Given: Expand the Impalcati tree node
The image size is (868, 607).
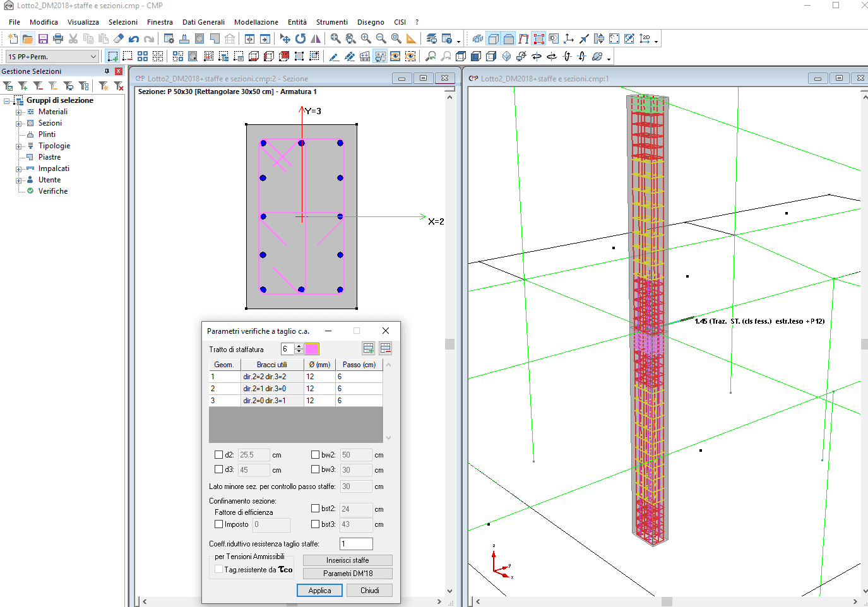Looking at the screenshot, I should tap(19, 169).
